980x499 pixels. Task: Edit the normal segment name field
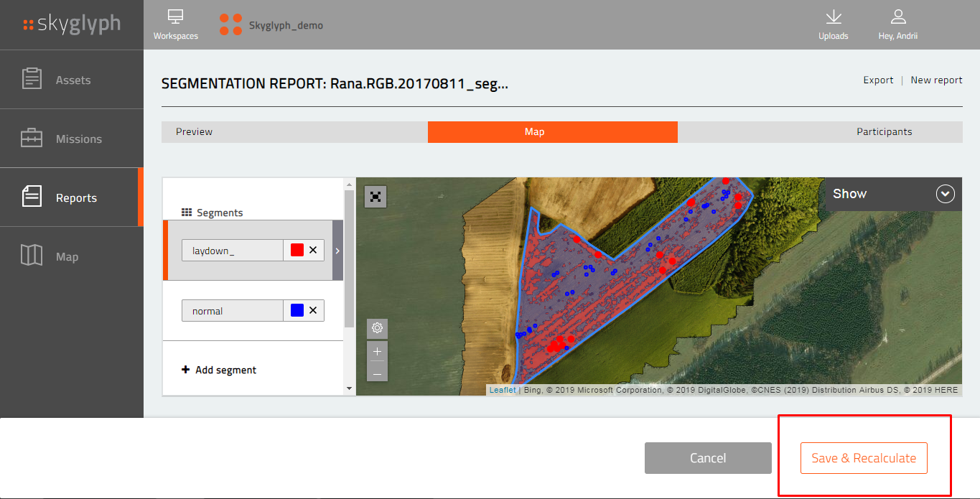[x=233, y=310]
